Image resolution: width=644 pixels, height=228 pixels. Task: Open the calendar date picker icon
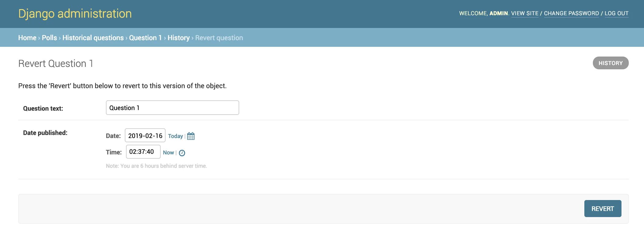pyautogui.click(x=191, y=136)
